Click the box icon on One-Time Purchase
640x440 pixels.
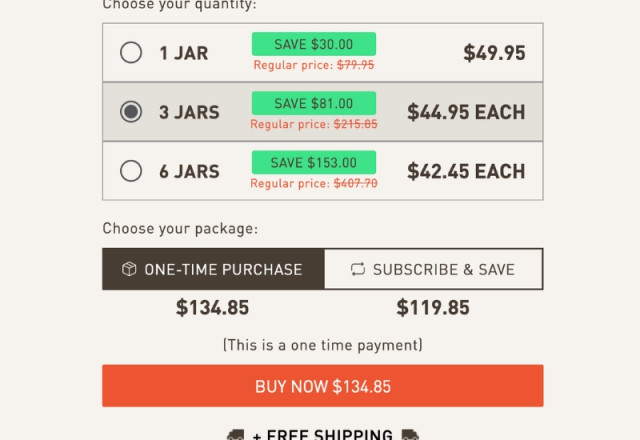click(129, 269)
